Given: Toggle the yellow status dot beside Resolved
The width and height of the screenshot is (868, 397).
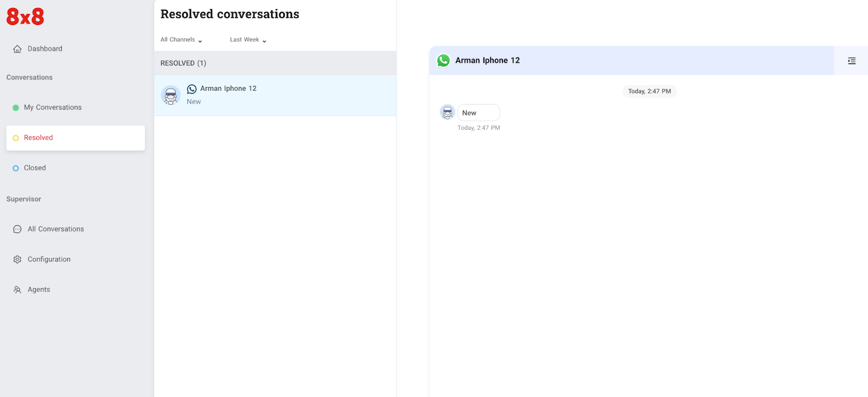Looking at the screenshot, I should click(x=15, y=137).
